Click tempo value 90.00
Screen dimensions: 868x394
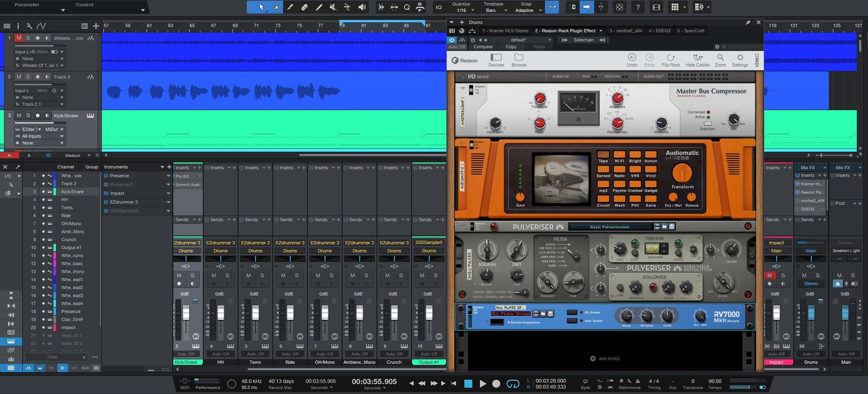(715, 381)
